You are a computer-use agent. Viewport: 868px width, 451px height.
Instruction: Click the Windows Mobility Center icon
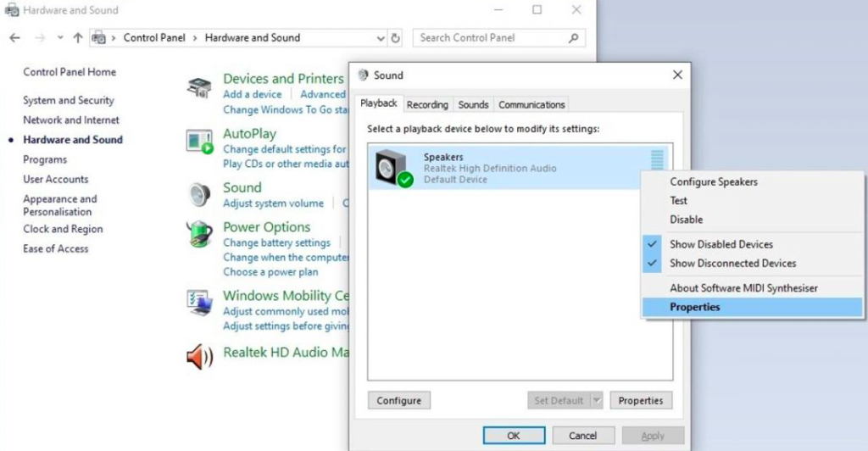click(199, 303)
